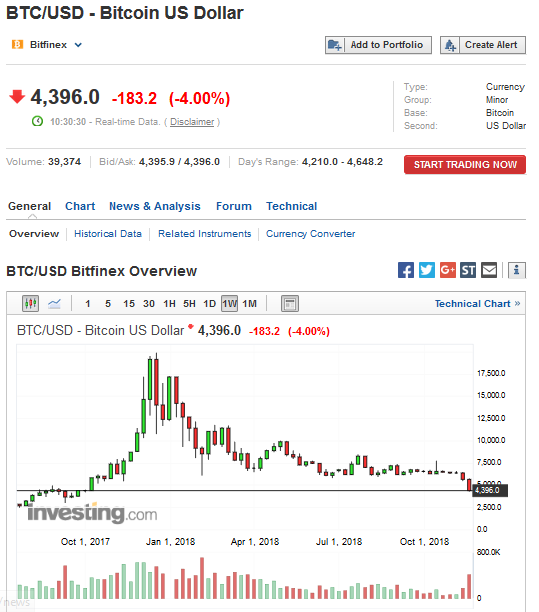
Task: Select the Overview sub-tab
Action: [x=34, y=233]
